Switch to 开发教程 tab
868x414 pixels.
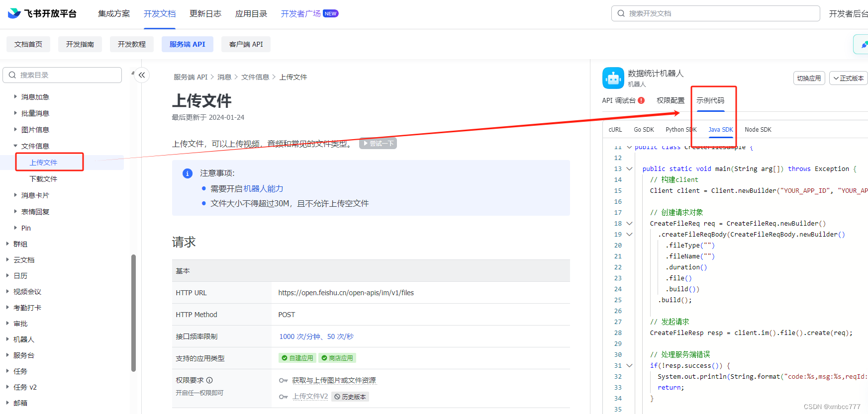click(x=132, y=44)
